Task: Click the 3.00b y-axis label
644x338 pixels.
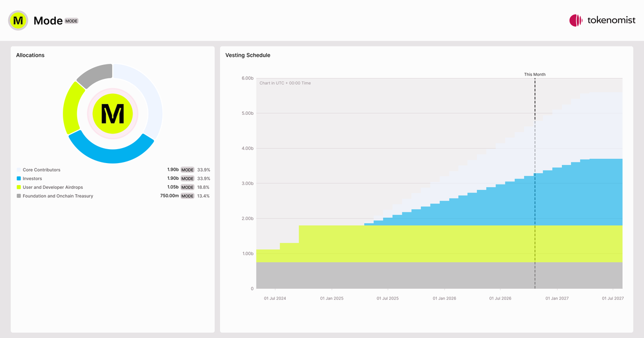Action: [x=247, y=183]
